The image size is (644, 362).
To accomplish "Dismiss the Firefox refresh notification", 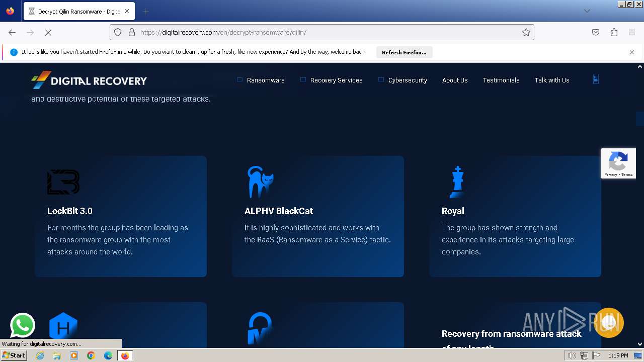I will click(632, 52).
